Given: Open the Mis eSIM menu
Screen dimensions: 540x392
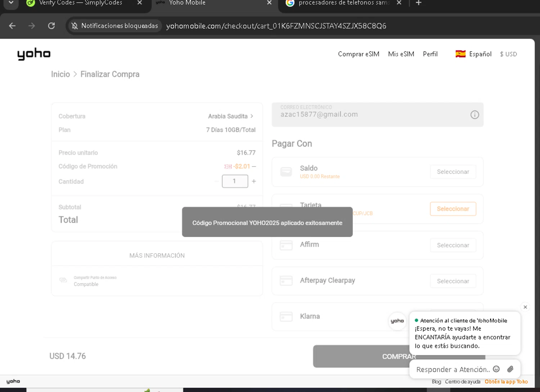Looking at the screenshot, I should click(401, 54).
